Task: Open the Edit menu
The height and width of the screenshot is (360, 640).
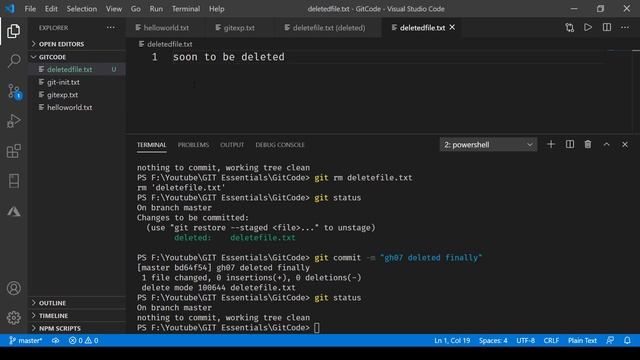Action: [51, 9]
